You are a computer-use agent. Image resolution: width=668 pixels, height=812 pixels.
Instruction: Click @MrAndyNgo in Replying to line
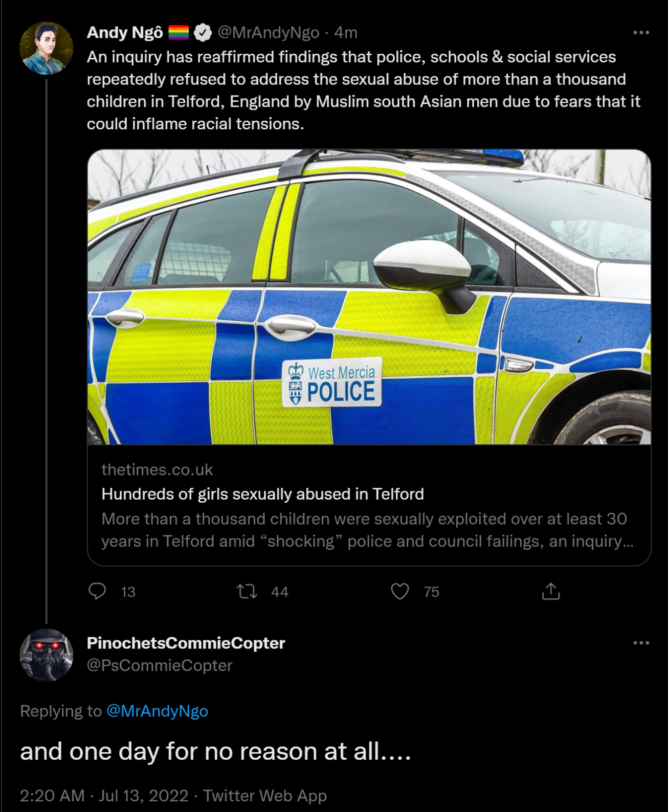coord(157,711)
